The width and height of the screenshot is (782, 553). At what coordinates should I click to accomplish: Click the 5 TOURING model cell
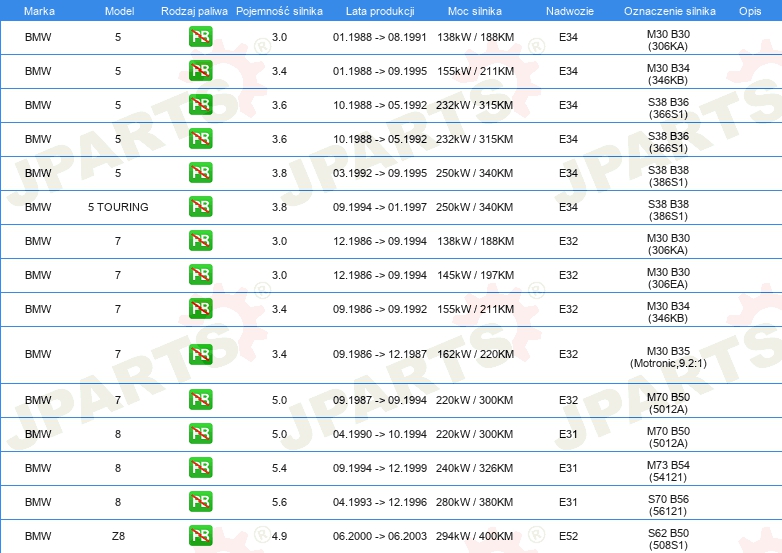pyautogui.click(x=118, y=207)
